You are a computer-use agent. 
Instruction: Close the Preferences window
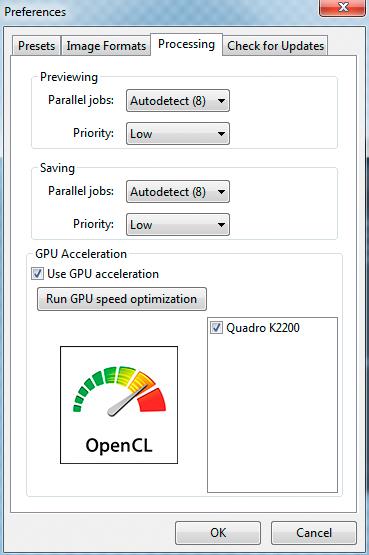[342, 7]
